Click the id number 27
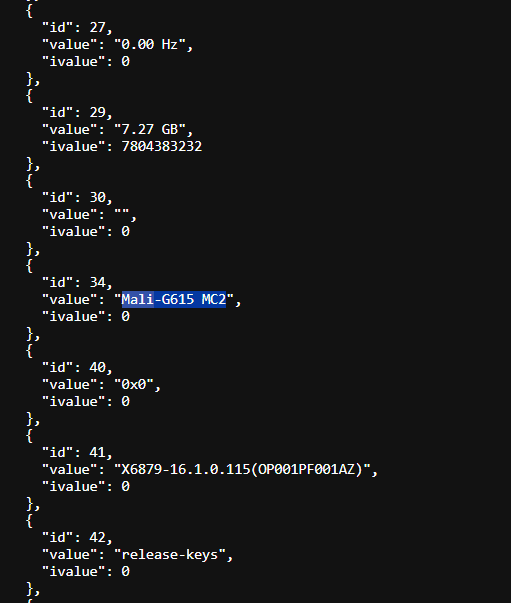This screenshot has width=511, height=603. (97, 27)
